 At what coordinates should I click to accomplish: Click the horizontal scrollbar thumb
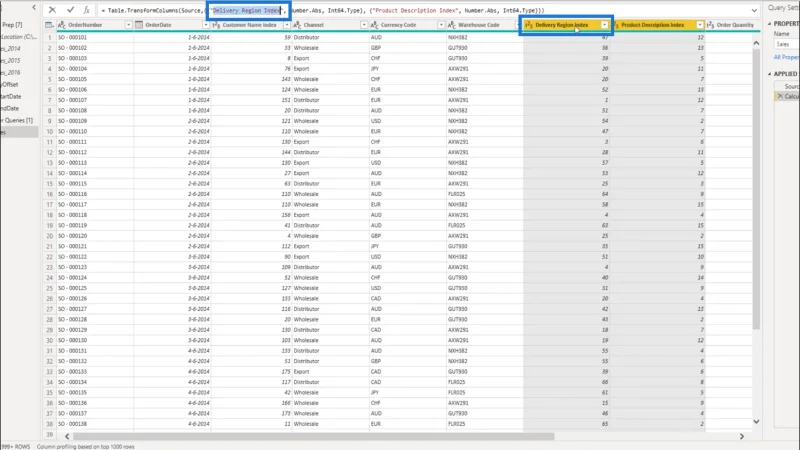313,436
